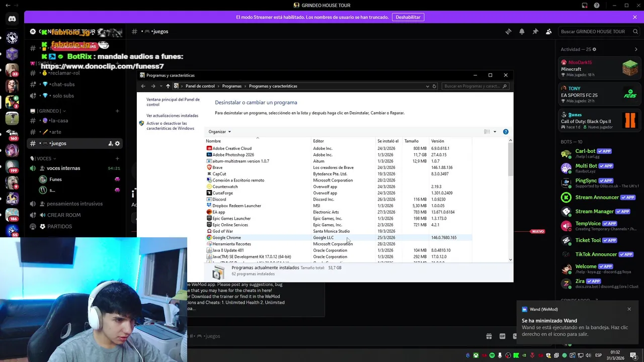This screenshot has width=644, height=362.
Task: Show pinned messages in Discord header
Action: [x=535, y=31]
